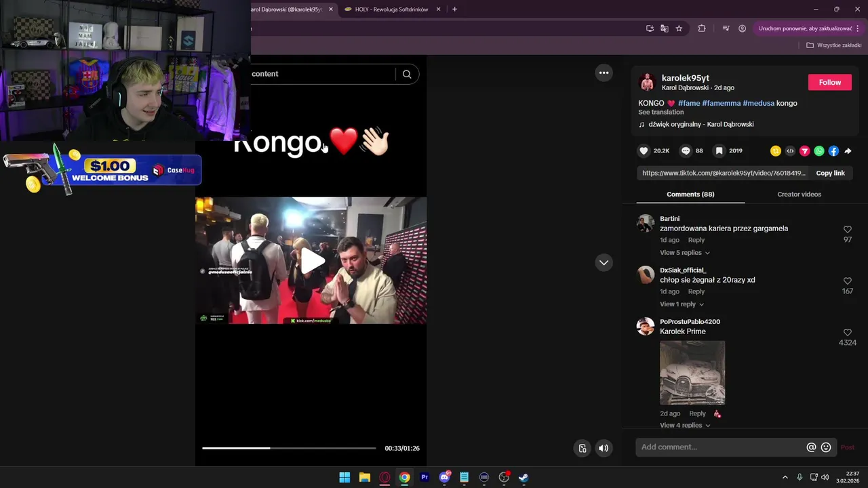Reply to DxSiak_official_'s comment
This screenshot has height=488, width=868.
(696, 291)
